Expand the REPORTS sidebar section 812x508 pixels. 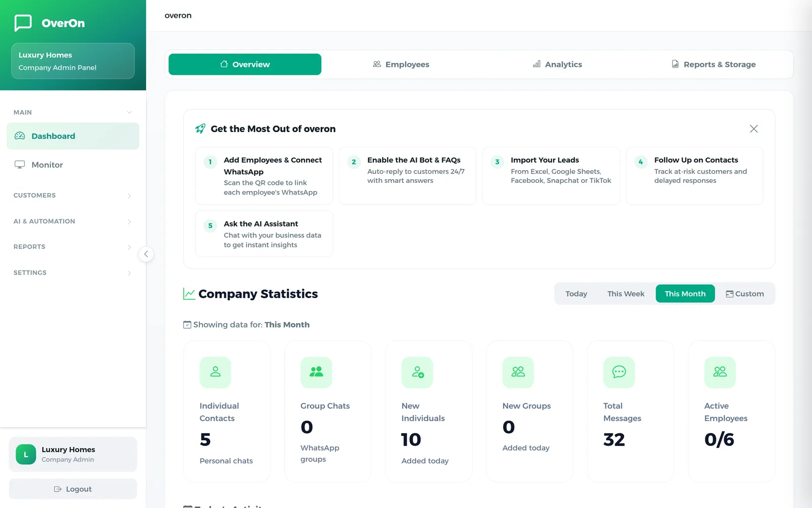click(73, 247)
